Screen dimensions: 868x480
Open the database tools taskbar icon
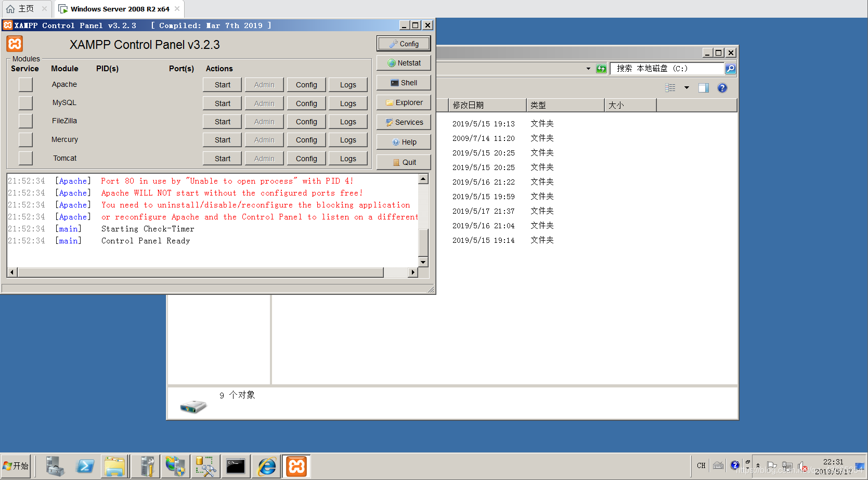pyautogui.click(x=205, y=466)
